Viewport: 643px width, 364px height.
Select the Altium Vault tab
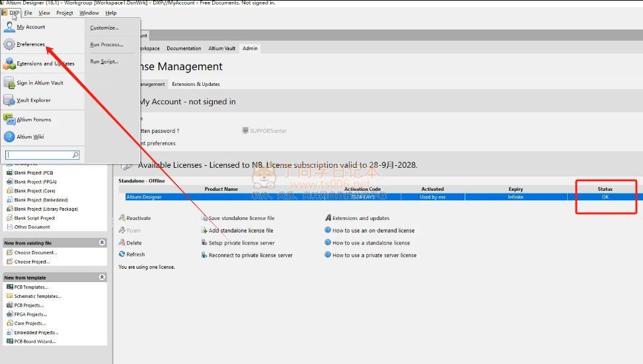[x=221, y=48]
